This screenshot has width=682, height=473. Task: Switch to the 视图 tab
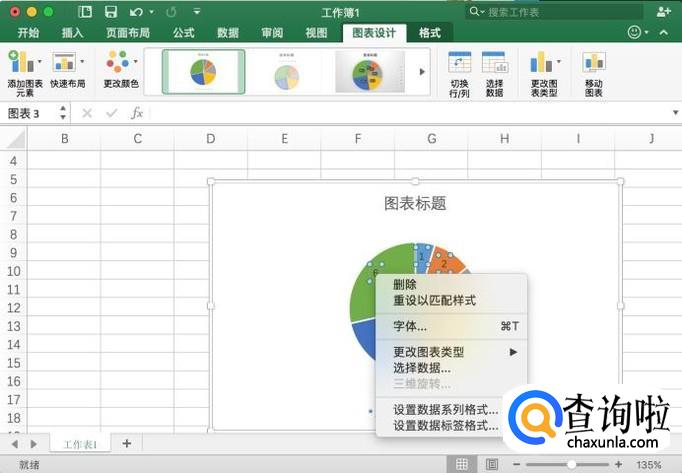coord(316,33)
